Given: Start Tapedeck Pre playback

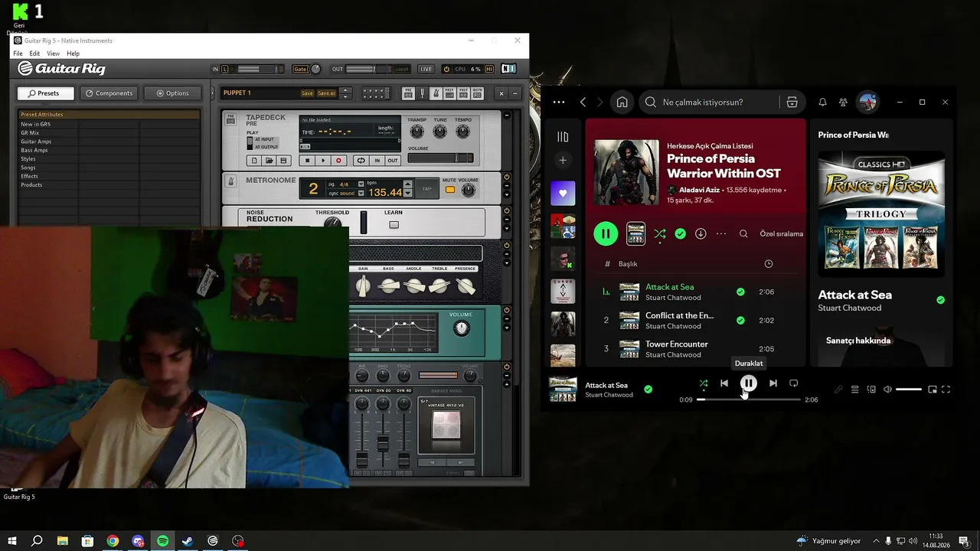Looking at the screenshot, I should click(x=323, y=161).
